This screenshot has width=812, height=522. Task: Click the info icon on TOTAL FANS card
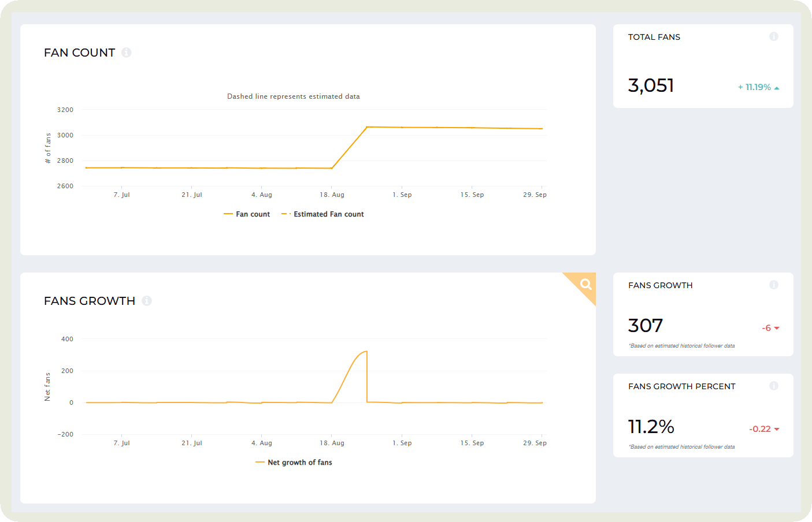tap(773, 37)
